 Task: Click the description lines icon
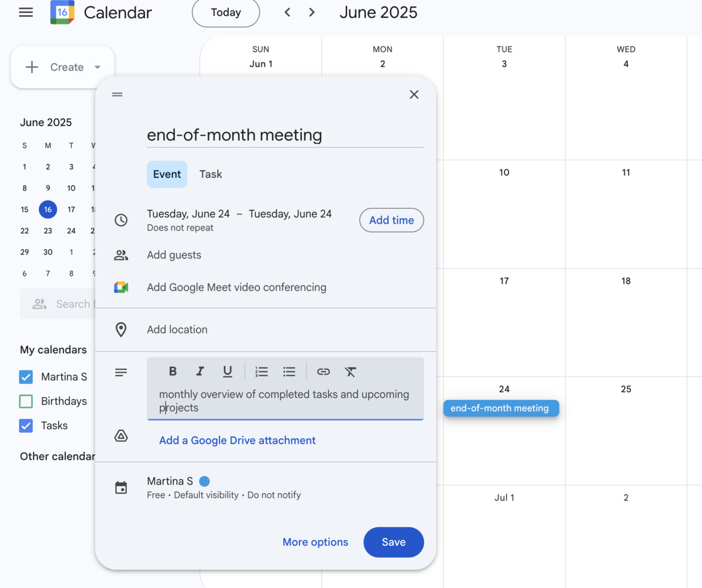point(121,372)
